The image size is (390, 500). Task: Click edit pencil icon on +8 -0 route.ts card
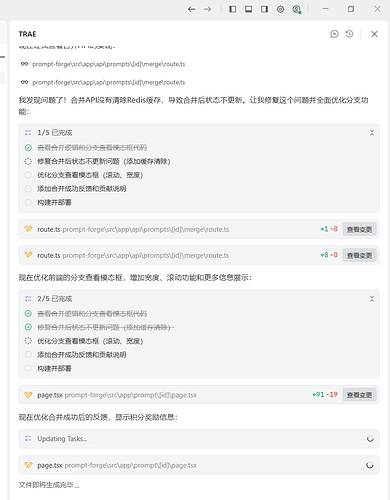click(x=28, y=255)
